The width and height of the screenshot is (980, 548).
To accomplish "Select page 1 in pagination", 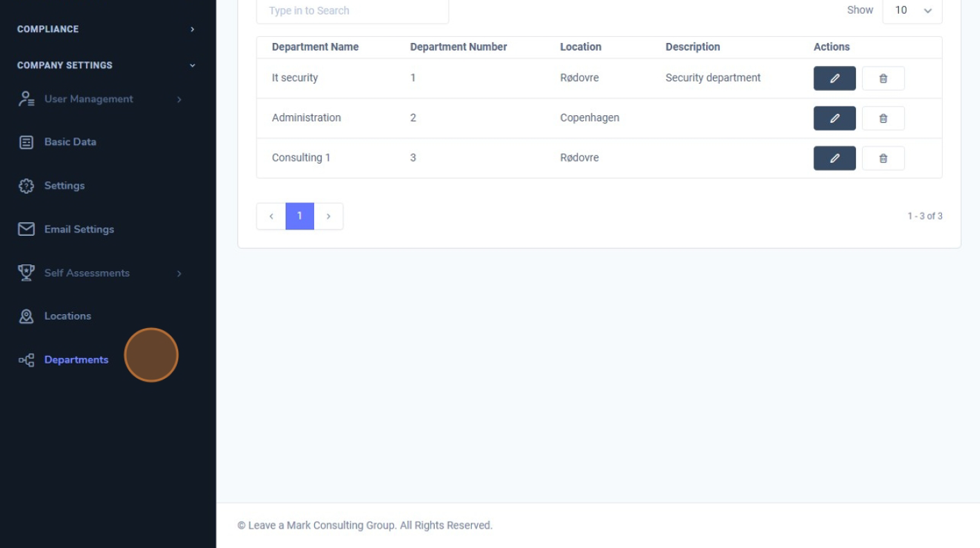I will pos(300,216).
